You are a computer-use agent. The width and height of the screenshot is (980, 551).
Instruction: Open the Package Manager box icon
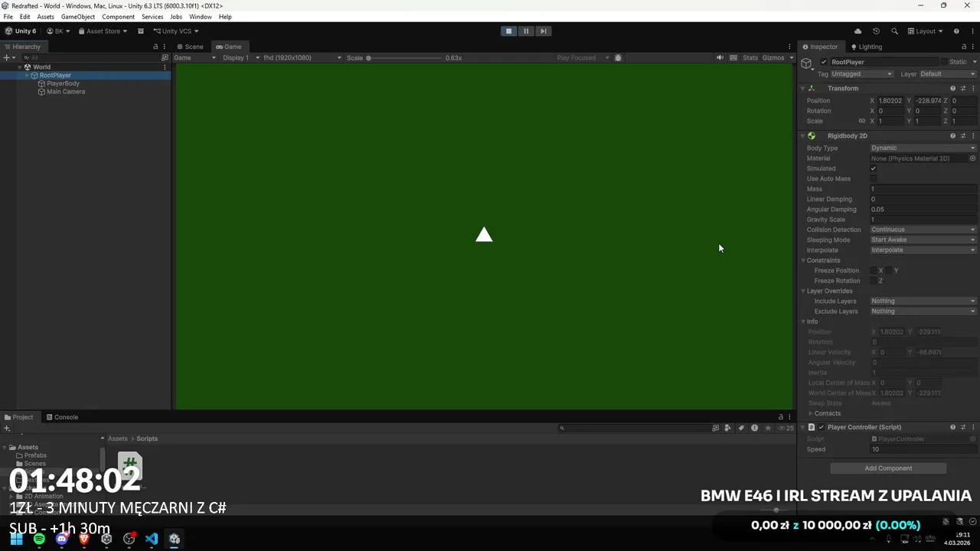click(141, 31)
